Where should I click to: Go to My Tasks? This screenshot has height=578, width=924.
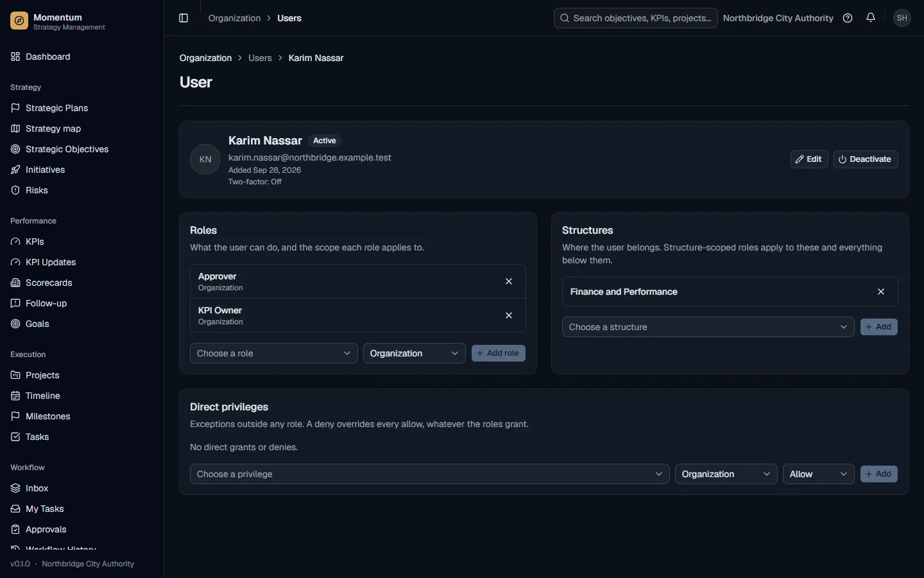(x=81, y=509)
